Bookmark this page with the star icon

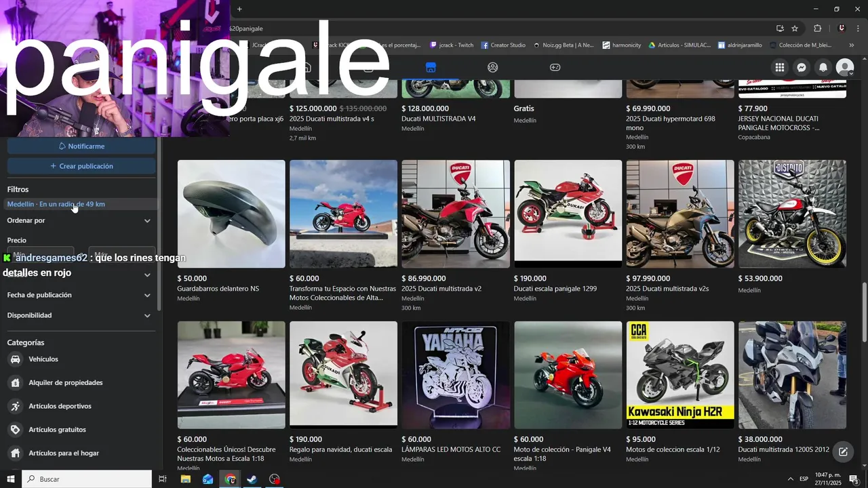coord(795,28)
